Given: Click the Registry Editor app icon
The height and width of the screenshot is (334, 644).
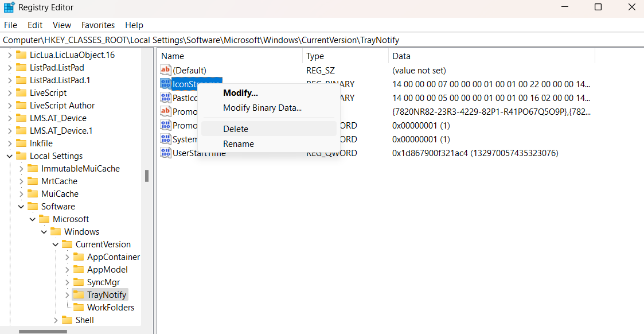Looking at the screenshot, I should click(9, 7).
